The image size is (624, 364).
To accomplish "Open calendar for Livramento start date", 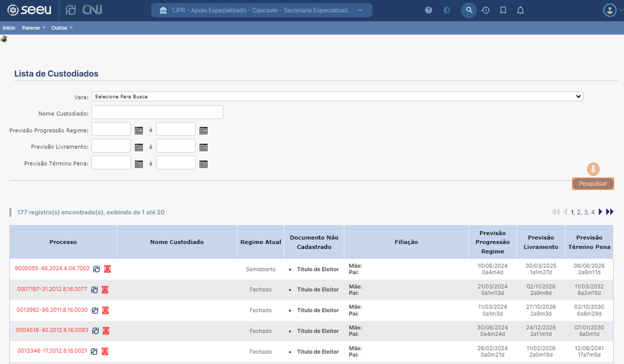I will tap(139, 147).
